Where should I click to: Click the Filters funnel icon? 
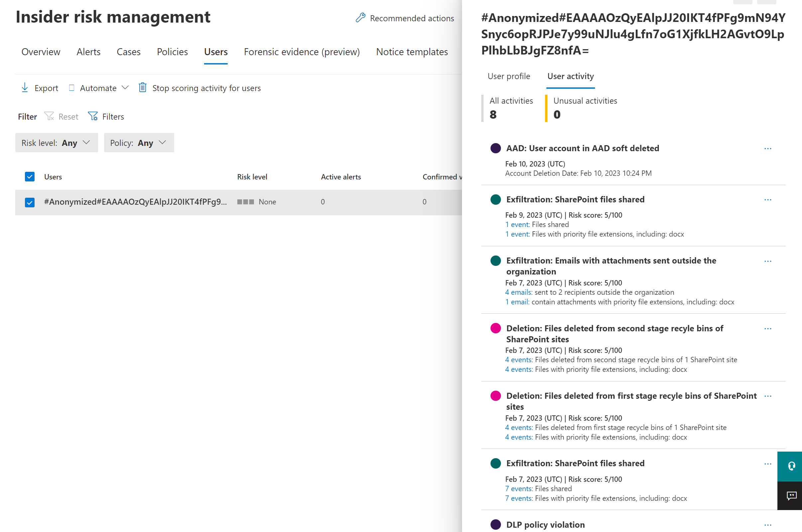coord(93,116)
